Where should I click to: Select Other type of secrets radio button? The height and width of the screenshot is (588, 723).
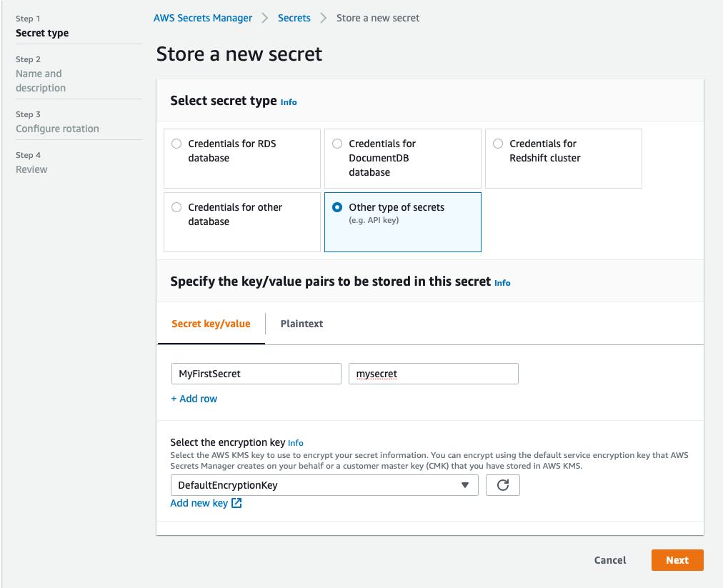point(337,207)
